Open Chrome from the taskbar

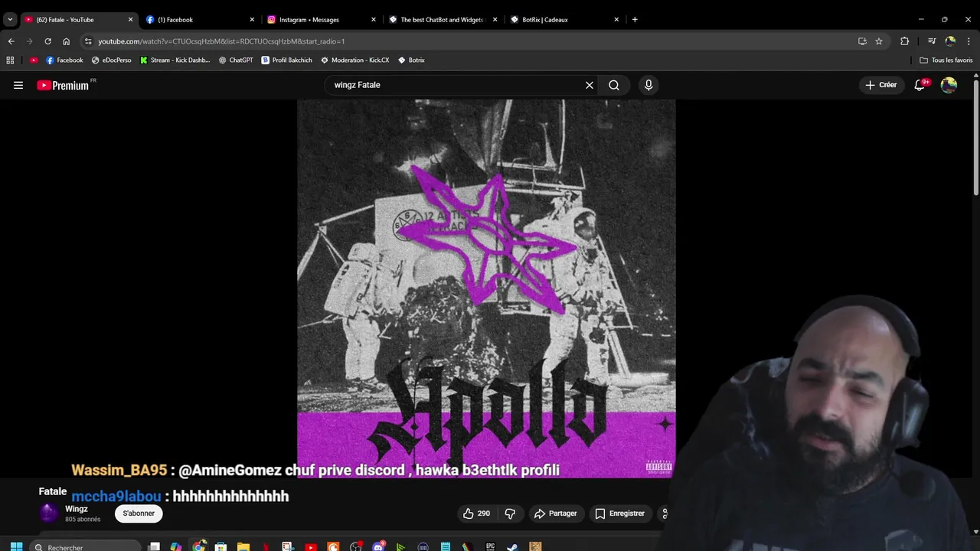click(x=199, y=546)
